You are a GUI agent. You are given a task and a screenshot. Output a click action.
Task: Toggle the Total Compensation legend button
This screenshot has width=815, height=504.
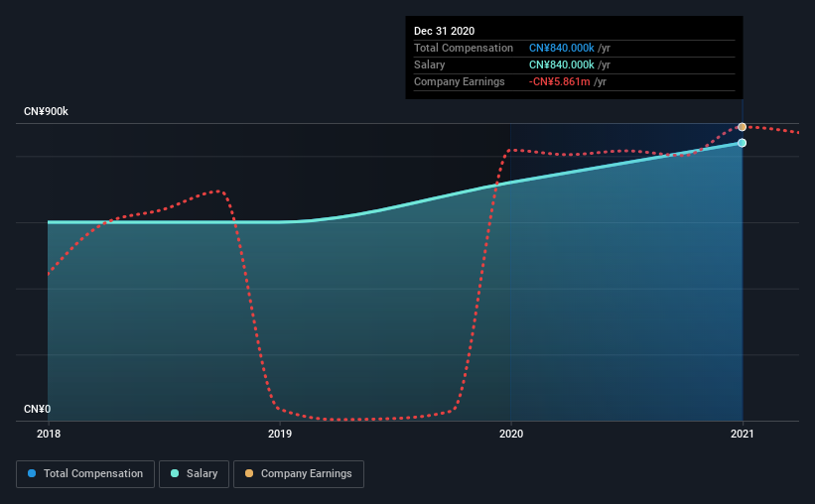85,474
